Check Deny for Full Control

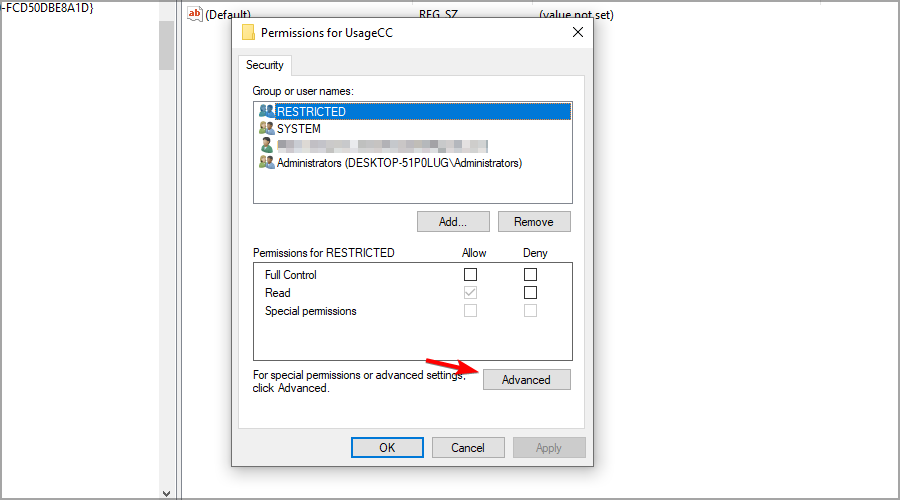click(x=530, y=274)
